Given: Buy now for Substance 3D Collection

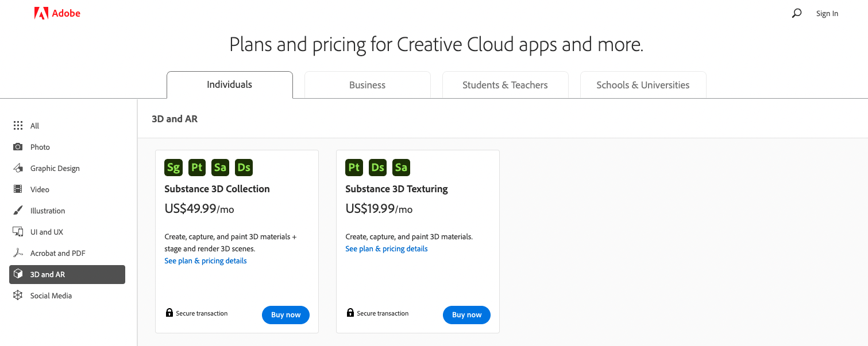Looking at the screenshot, I should pos(286,315).
